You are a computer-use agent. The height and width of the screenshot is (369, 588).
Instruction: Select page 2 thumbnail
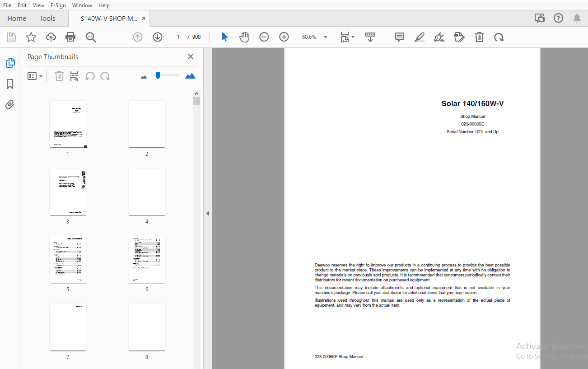pyautogui.click(x=147, y=124)
